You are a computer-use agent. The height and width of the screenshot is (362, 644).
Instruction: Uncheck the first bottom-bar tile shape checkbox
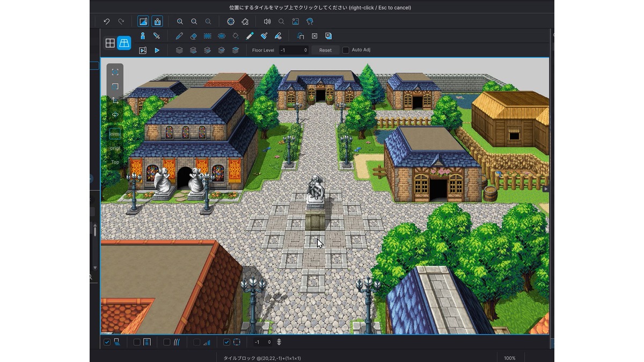[x=107, y=342]
